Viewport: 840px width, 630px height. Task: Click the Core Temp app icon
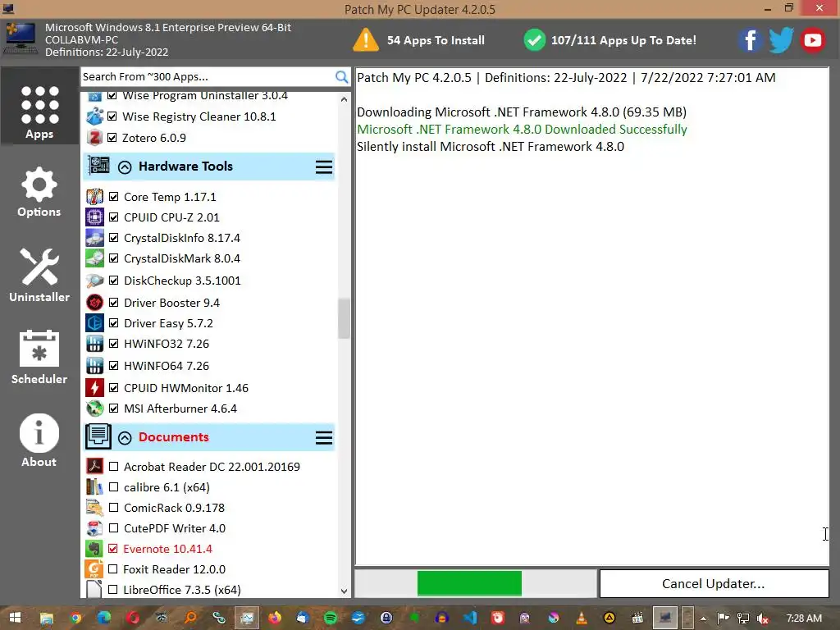[95, 197]
